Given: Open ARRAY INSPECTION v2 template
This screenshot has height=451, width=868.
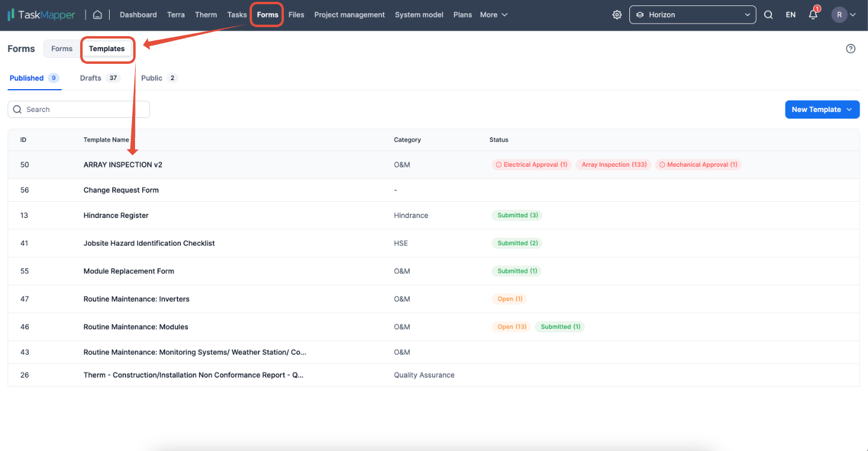Looking at the screenshot, I should click(123, 164).
